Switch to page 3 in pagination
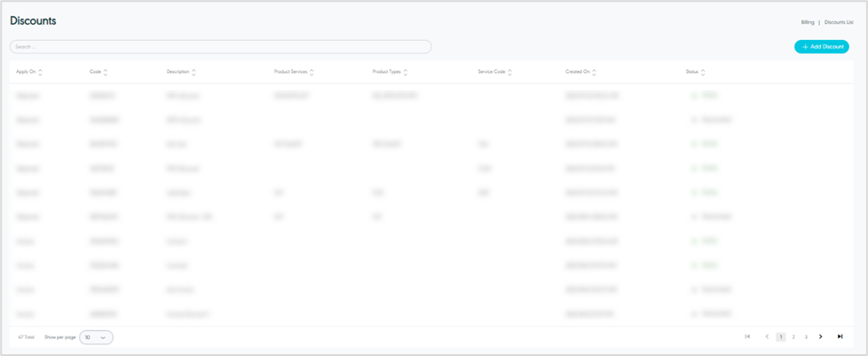Viewport: 868px width, 356px height. 806,337
